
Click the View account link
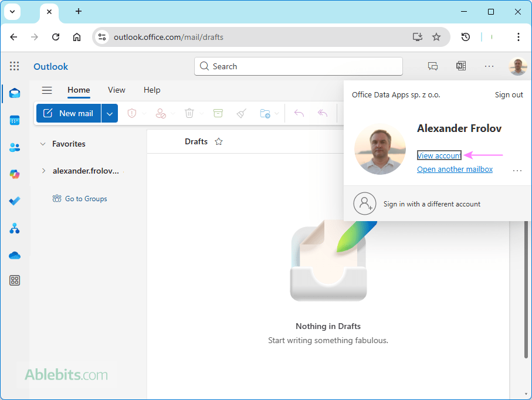click(x=439, y=155)
